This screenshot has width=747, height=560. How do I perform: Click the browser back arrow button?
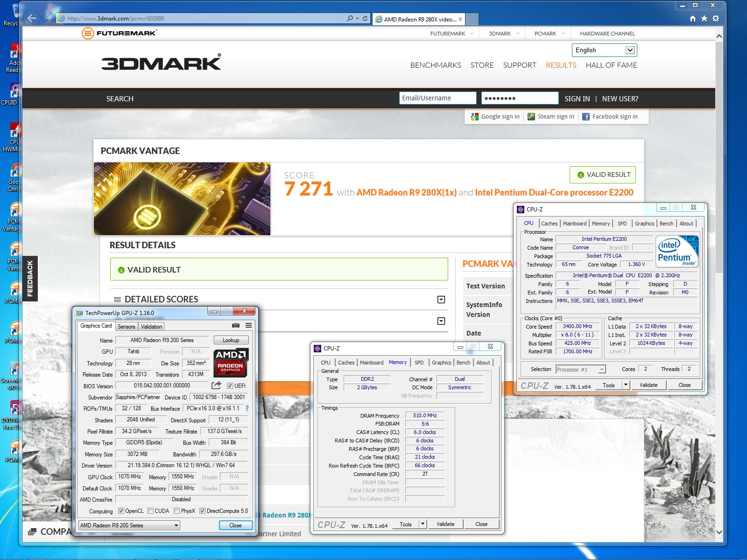[x=31, y=18]
